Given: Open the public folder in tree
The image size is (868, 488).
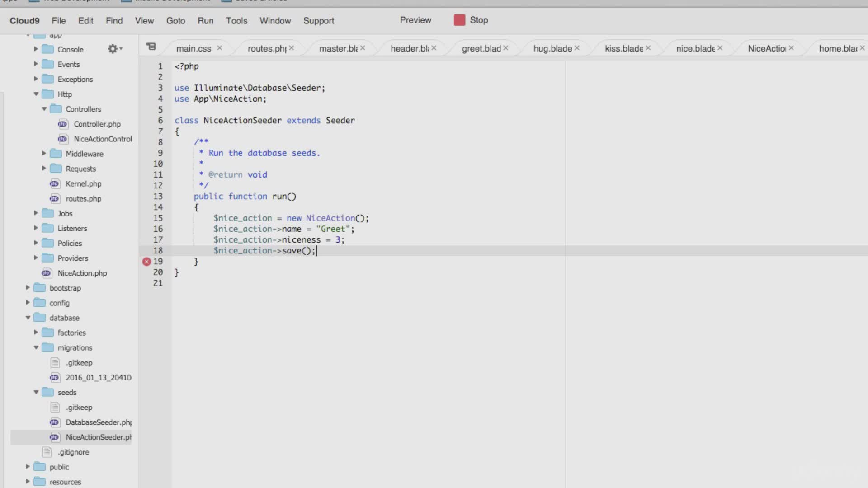Looking at the screenshot, I should click(59, 467).
